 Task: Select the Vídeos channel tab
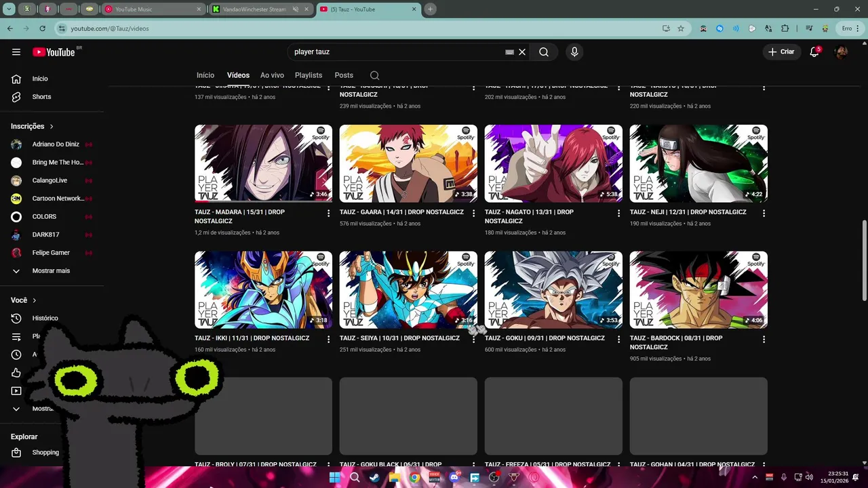[238, 75]
